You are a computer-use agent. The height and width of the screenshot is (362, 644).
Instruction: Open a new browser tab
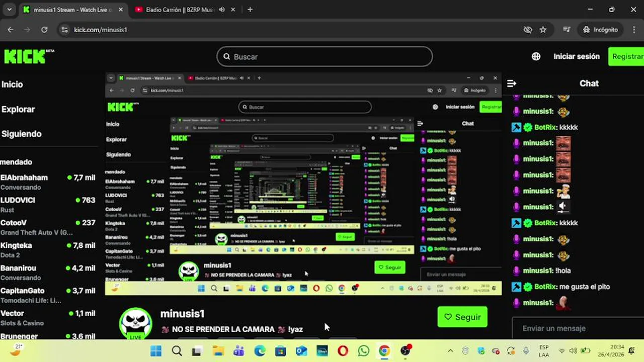tap(250, 10)
